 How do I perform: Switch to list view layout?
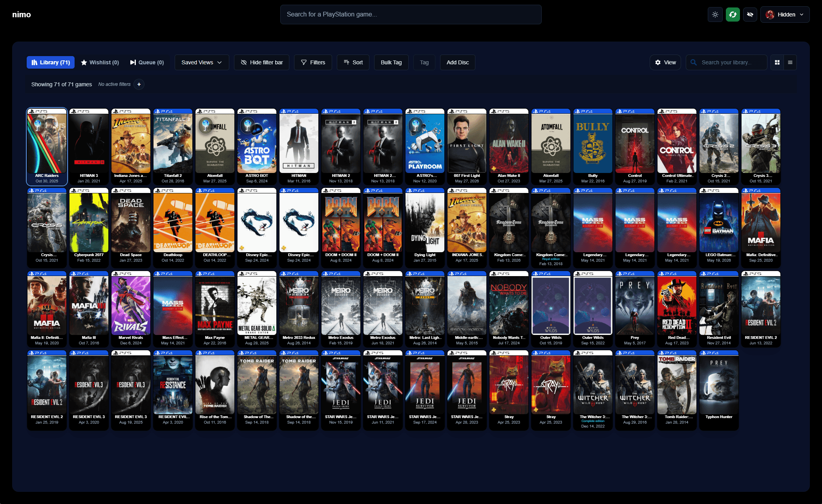click(x=790, y=62)
